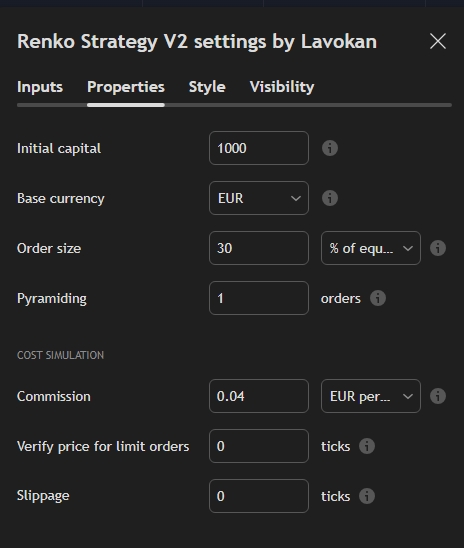Select the Properties tab
The height and width of the screenshot is (548, 464).
[126, 87]
